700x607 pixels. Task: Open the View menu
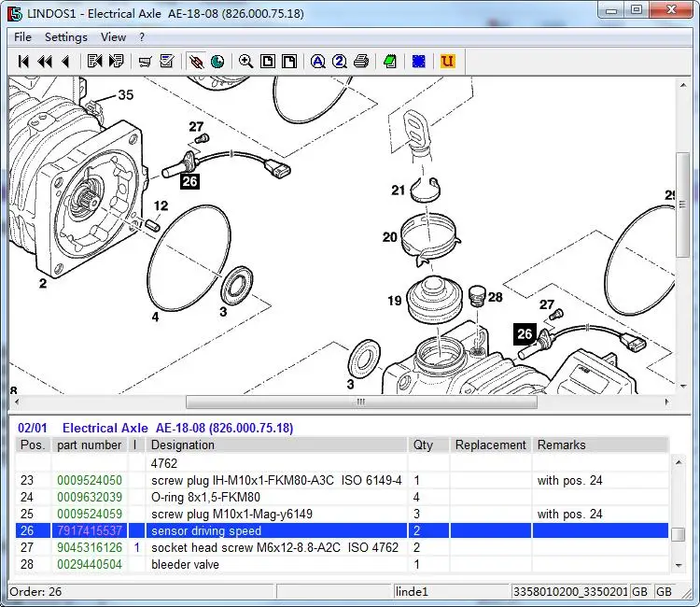point(113,37)
